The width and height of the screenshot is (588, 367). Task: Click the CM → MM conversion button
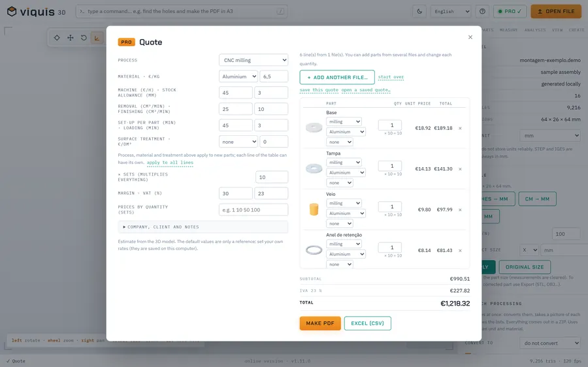click(538, 199)
